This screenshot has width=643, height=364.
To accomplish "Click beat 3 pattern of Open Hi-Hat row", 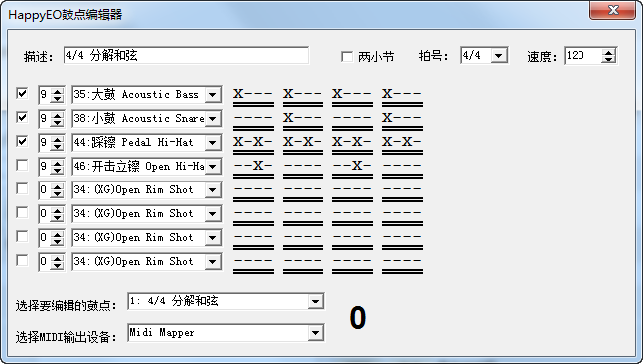I will 352,169.
